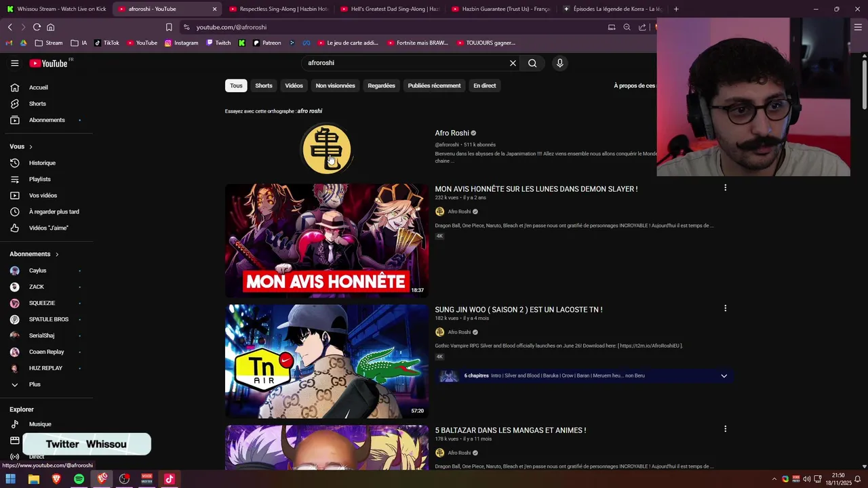This screenshot has width=868, height=488.
Task: Expand the Vous section arrow
Action: coord(31,146)
